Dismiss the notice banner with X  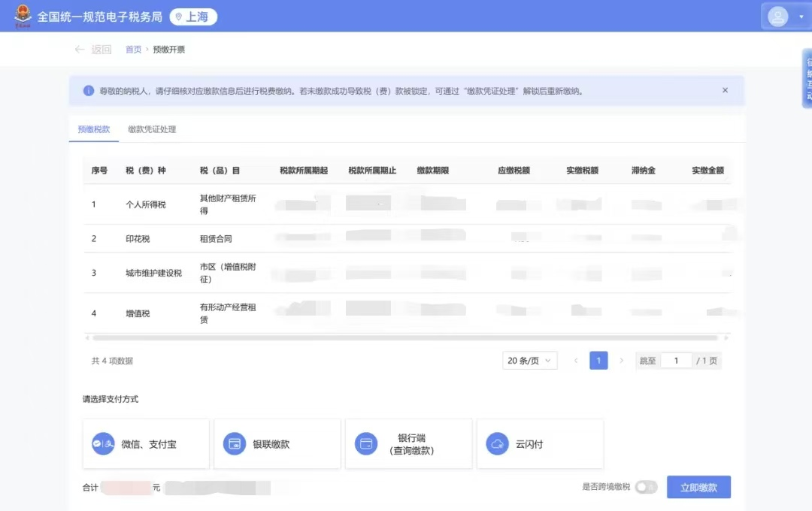coord(725,90)
